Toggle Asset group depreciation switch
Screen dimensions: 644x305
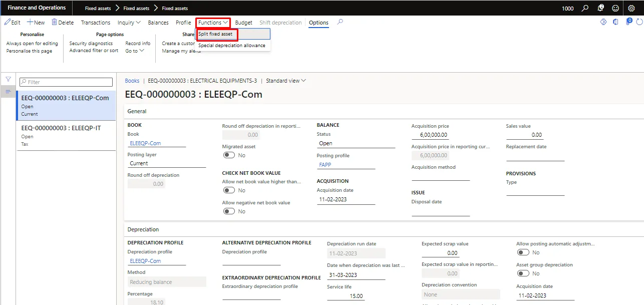coord(523,273)
